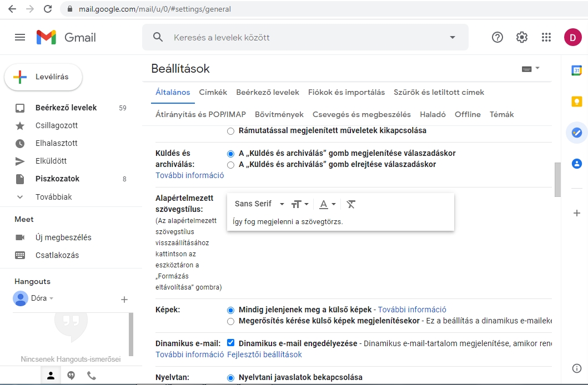Select 'Küldés és archiválás' gomb elrejtése option
The height and width of the screenshot is (385, 588).
click(231, 165)
